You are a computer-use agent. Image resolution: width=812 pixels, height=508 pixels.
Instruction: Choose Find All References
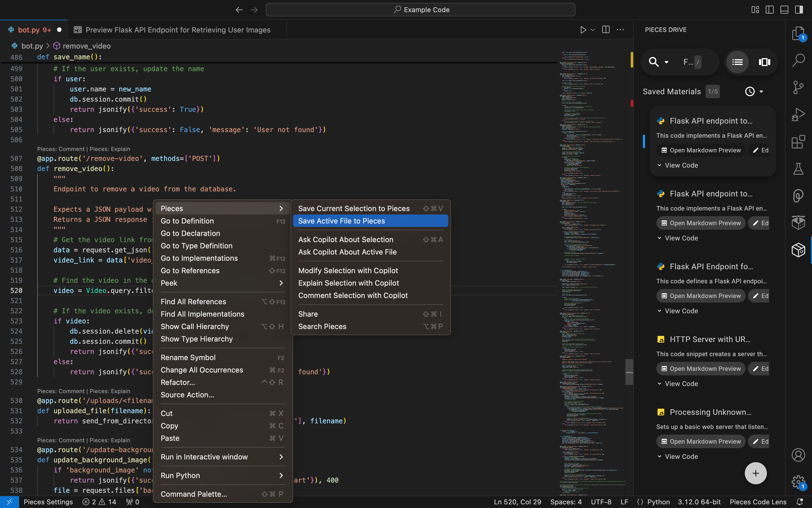(x=222, y=302)
